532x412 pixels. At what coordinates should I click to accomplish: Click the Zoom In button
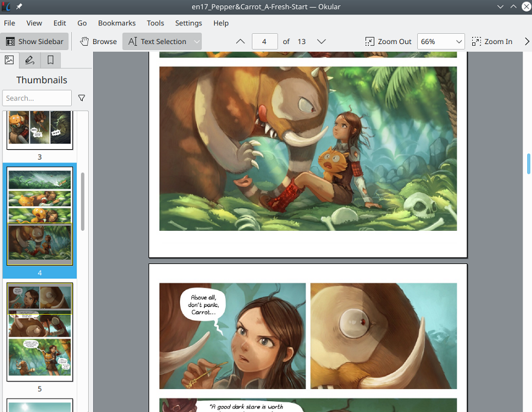pyautogui.click(x=492, y=42)
